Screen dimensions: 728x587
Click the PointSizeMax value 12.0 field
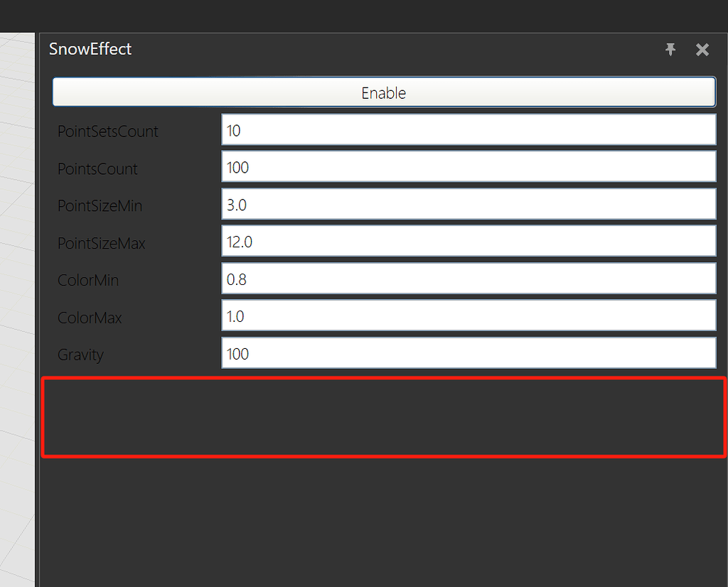coord(468,241)
